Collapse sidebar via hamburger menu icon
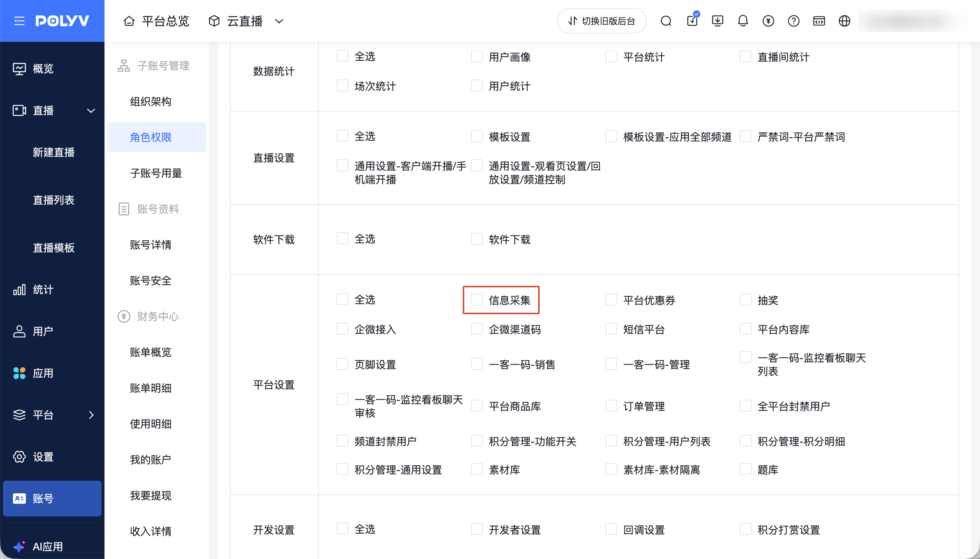 [19, 21]
